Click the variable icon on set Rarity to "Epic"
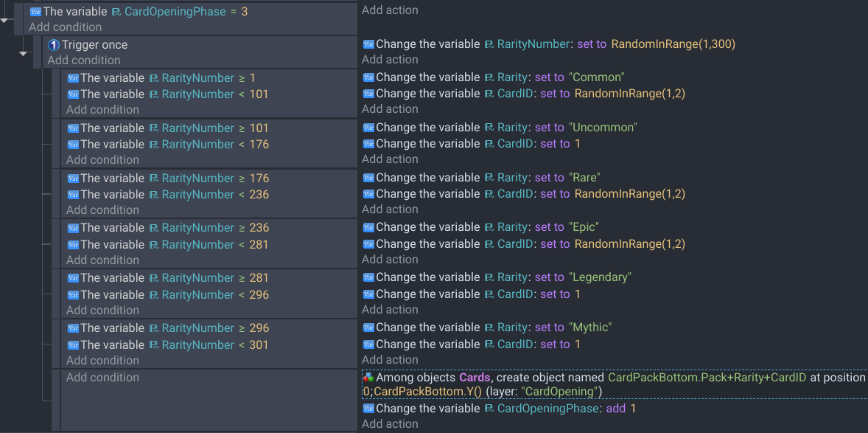This screenshot has width=868, height=433. (368, 227)
